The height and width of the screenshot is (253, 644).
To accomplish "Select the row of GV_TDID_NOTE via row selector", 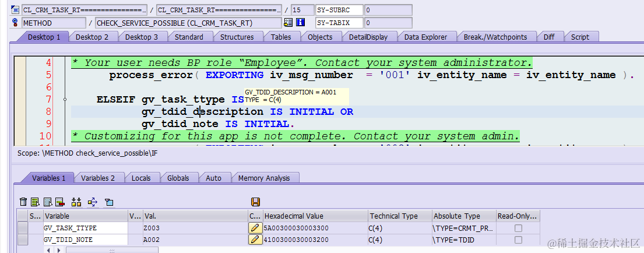I will 23,240.
